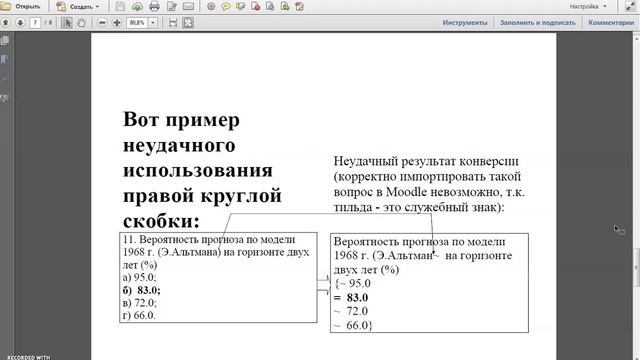Click the bold answer "б) 83.0;"
Screen dimensions: 640x360
142,290
